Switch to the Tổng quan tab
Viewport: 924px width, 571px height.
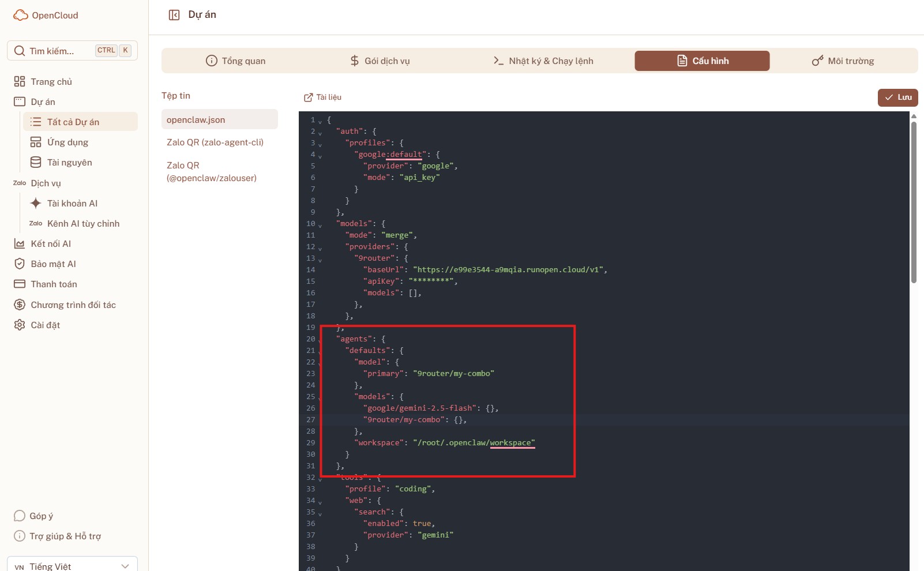click(x=236, y=61)
